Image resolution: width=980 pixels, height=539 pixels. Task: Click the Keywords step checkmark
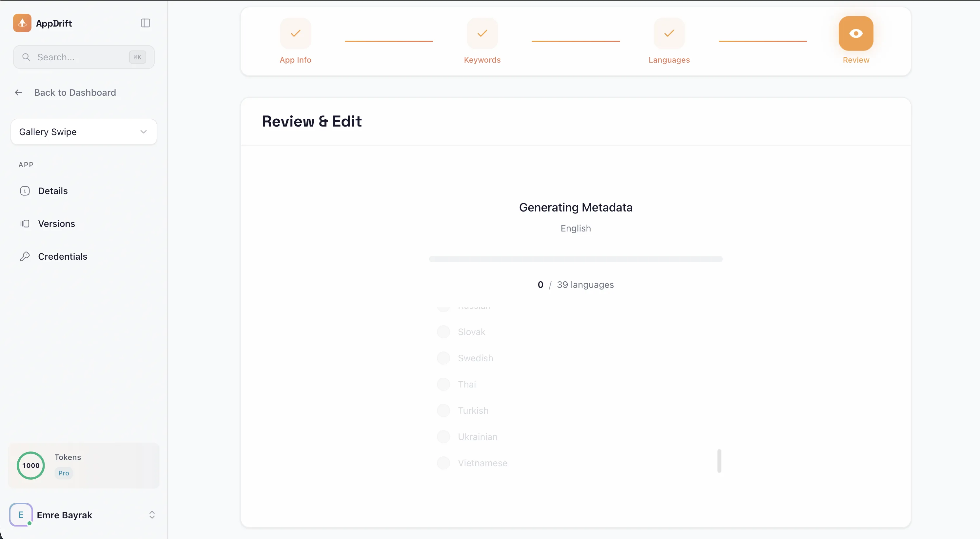(482, 33)
